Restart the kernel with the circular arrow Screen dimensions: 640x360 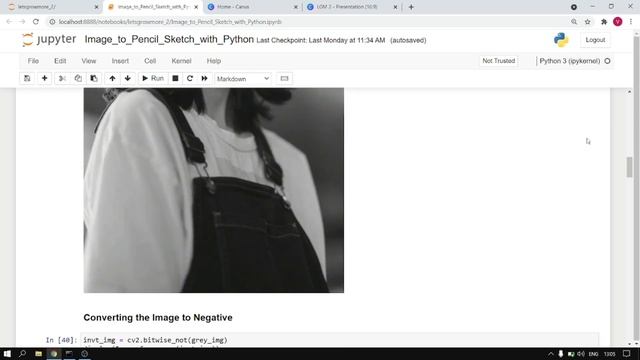[190, 78]
